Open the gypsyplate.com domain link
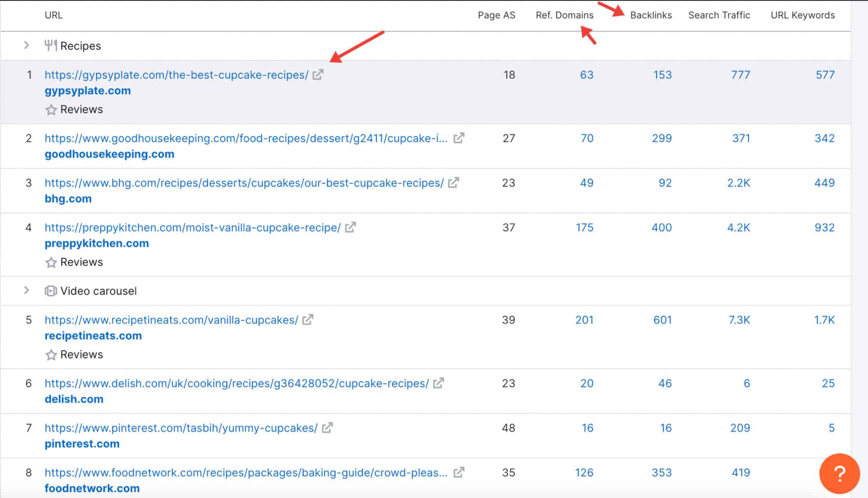 [88, 91]
